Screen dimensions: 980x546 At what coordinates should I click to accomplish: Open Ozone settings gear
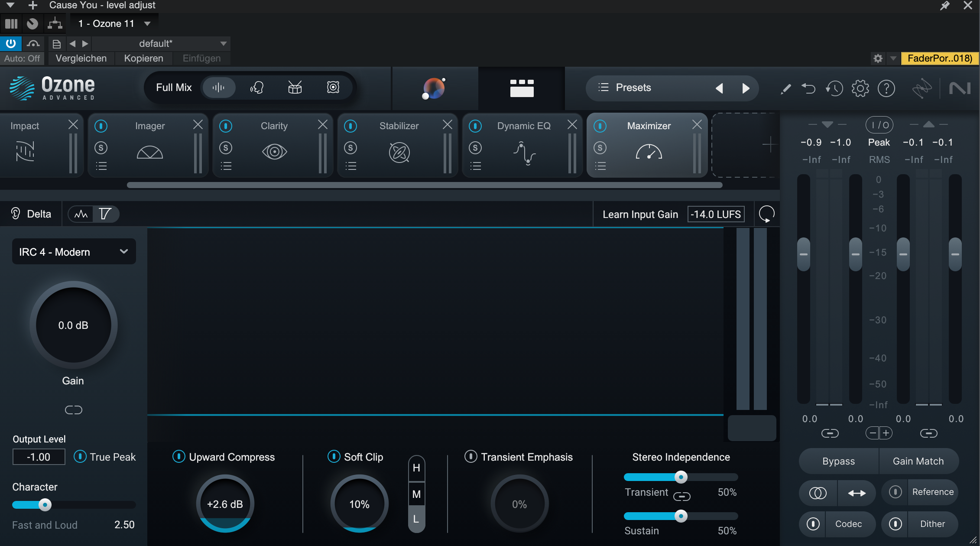[860, 89]
